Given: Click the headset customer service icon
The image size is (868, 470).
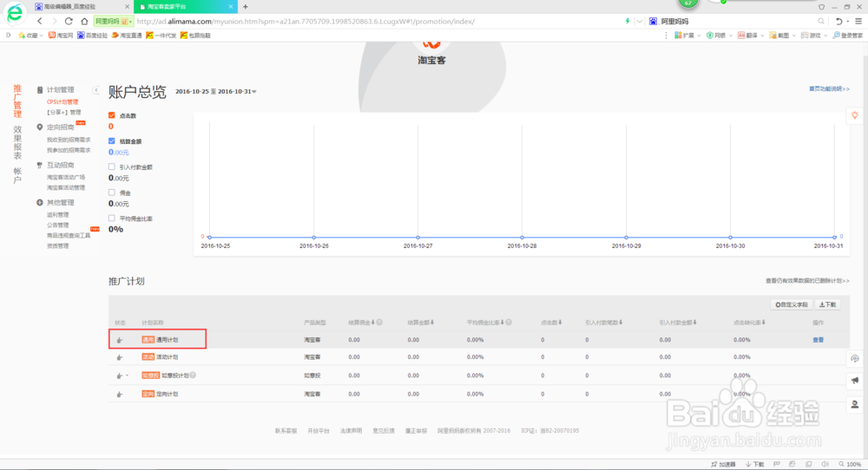Looking at the screenshot, I should coord(855,358).
